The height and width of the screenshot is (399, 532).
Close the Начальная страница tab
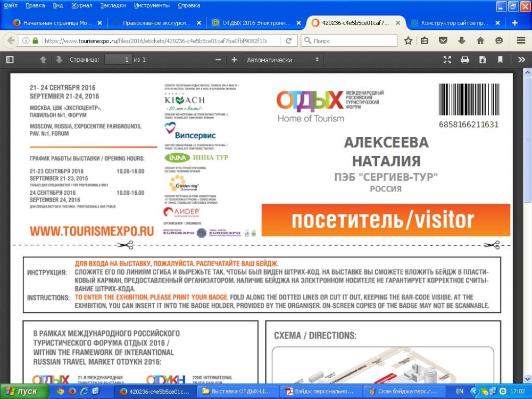[x=100, y=23]
